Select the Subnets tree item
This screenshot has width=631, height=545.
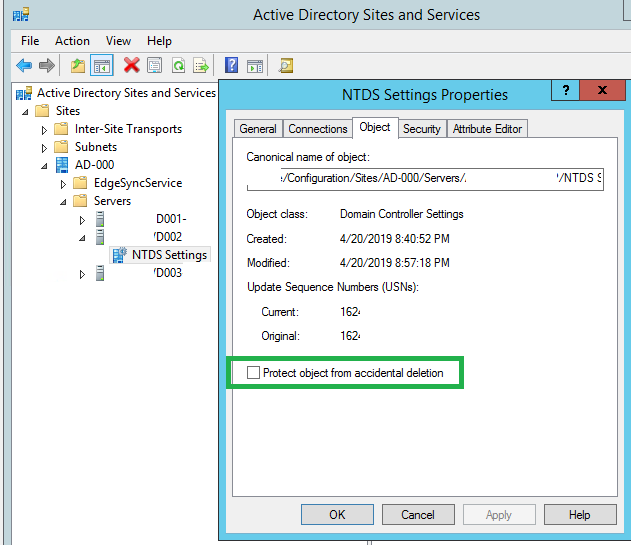click(96, 147)
